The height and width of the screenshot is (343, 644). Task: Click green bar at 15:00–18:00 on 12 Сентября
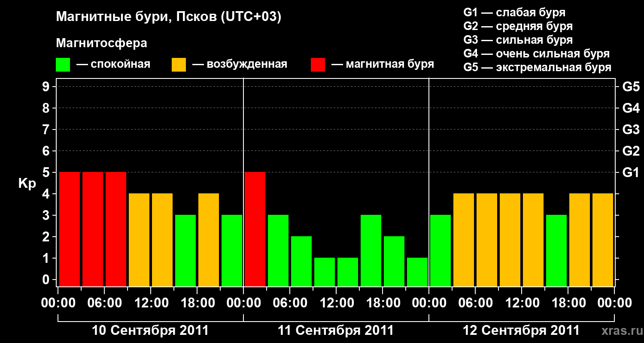click(x=556, y=250)
